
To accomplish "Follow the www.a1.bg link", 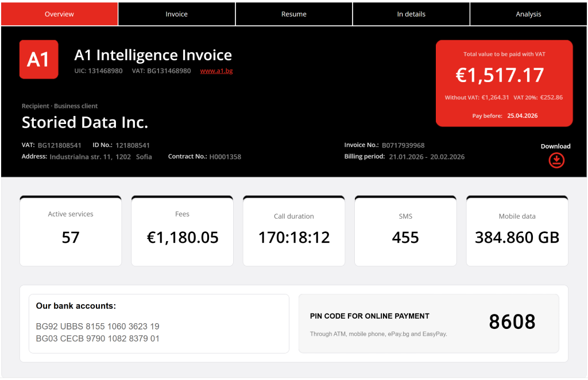I will (216, 71).
